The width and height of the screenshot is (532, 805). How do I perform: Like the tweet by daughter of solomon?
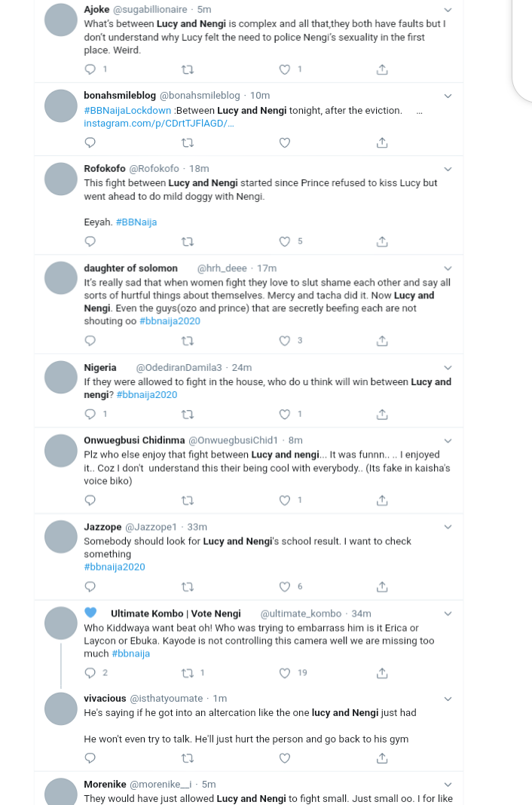pos(285,341)
